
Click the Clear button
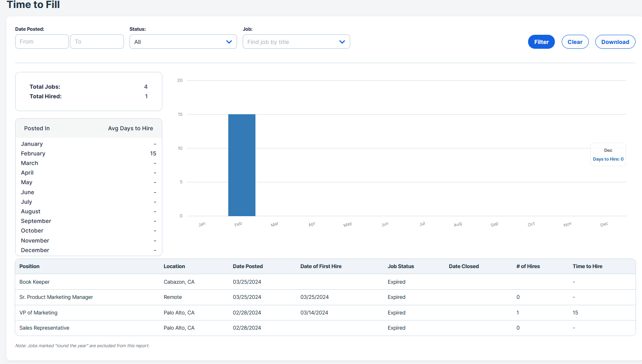click(574, 42)
